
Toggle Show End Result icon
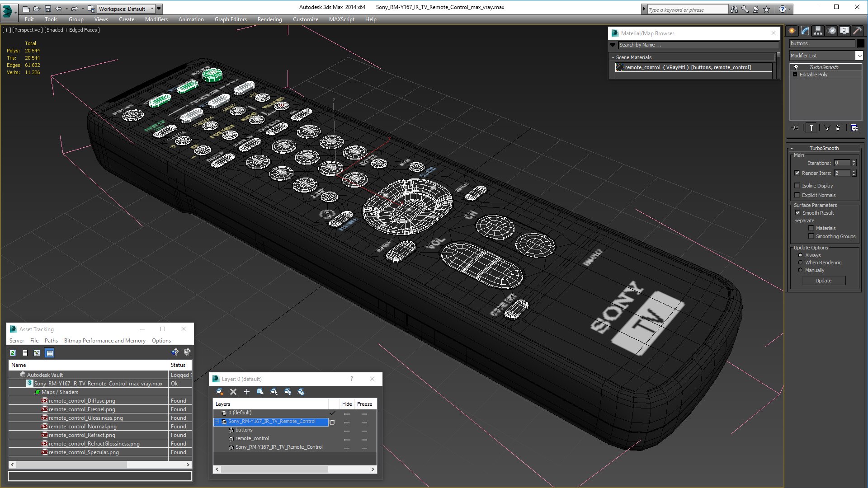click(811, 128)
